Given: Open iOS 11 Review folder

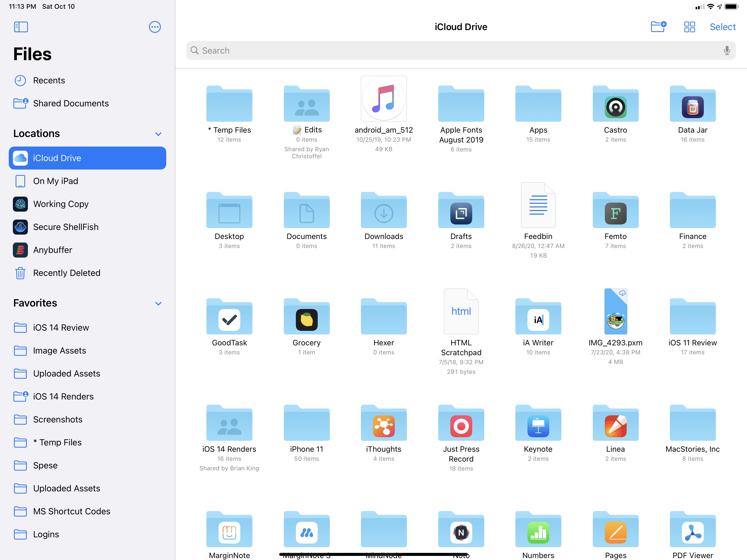Looking at the screenshot, I should pyautogui.click(x=693, y=317).
